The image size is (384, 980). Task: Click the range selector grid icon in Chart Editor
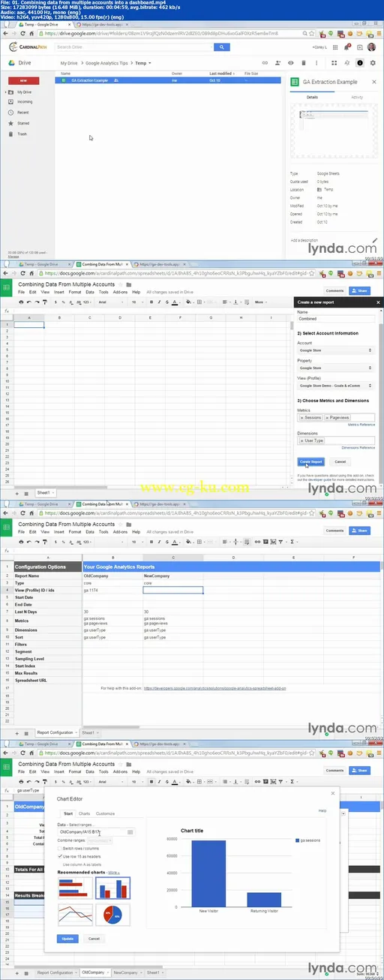tap(130, 832)
